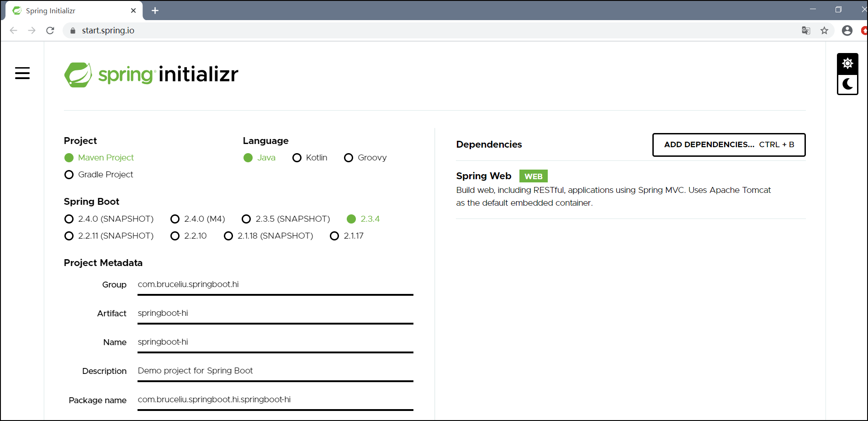Viewport: 868px width, 421px height.
Task: Click the Dependencies heading
Action: [489, 144]
